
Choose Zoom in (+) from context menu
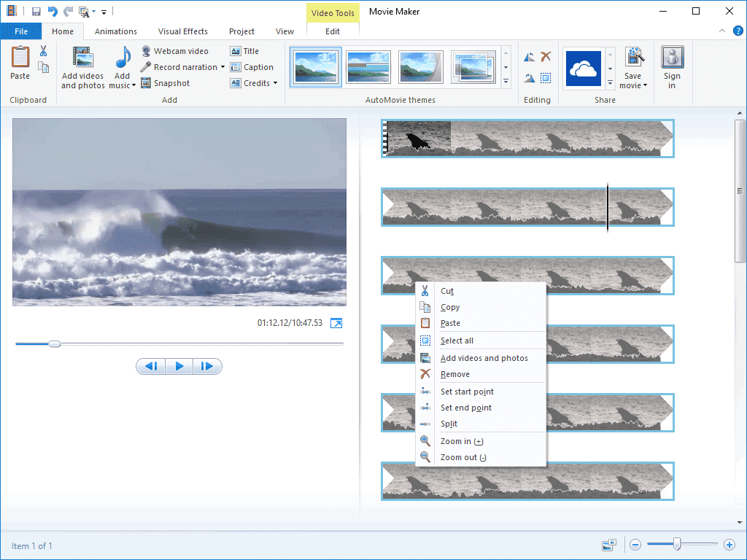481,441
